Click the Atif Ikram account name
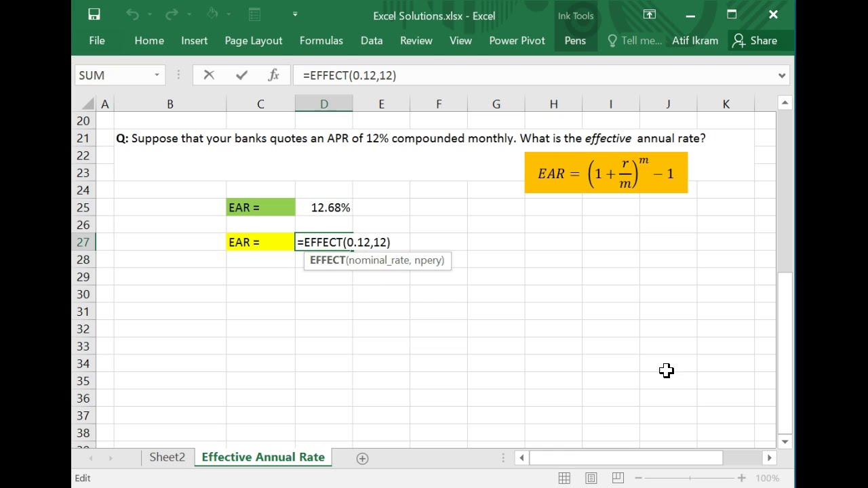 (x=695, y=41)
